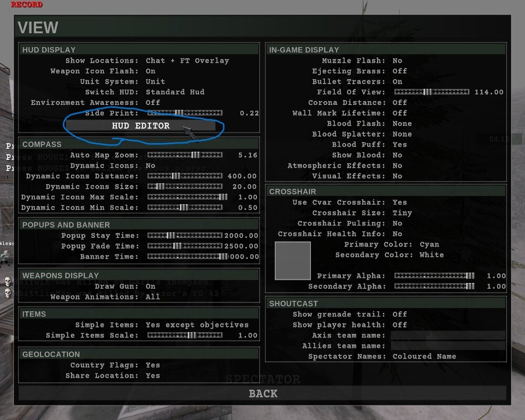
Task: Toggle Show player health Off
Action: tap(400, 325)
